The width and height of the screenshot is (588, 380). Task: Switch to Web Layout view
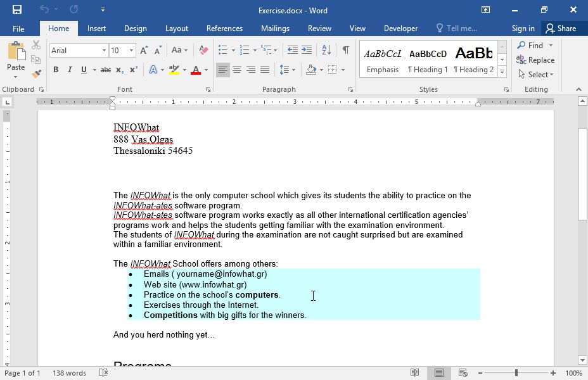[463, 372]
